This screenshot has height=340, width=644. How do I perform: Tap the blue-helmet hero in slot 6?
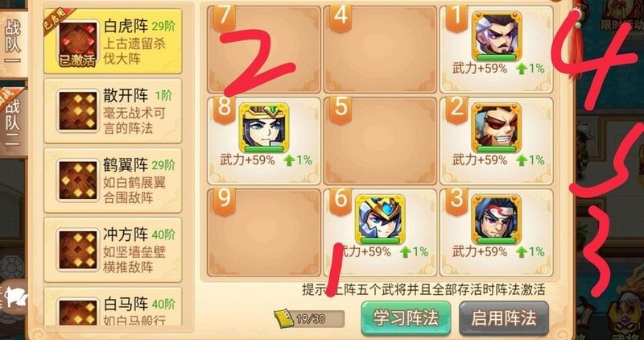(380, 219)
